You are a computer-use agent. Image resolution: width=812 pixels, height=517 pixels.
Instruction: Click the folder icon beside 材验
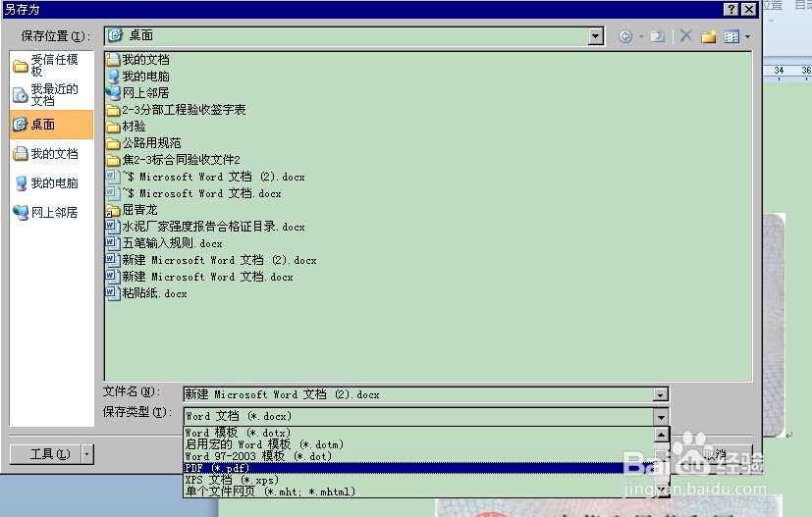[x=113, y=127]
